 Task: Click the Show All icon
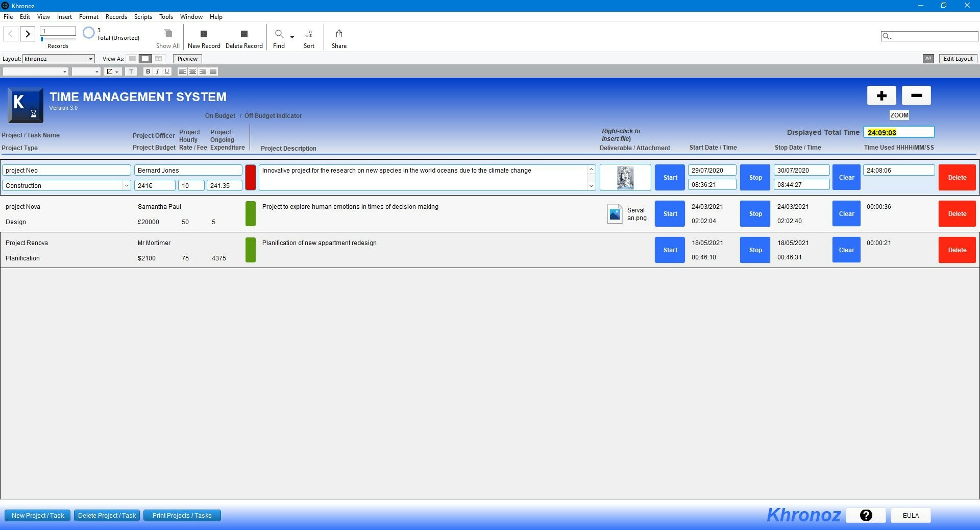tap(167, 33)
